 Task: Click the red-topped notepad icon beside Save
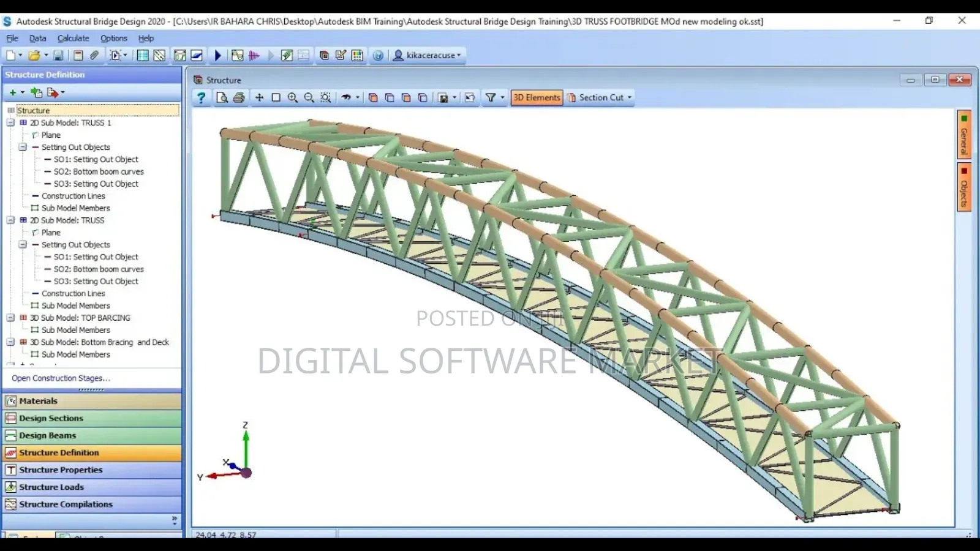pos(78,55)
